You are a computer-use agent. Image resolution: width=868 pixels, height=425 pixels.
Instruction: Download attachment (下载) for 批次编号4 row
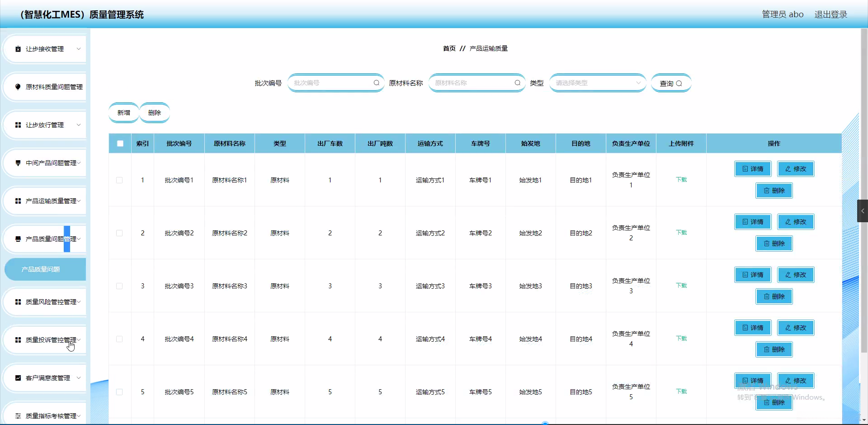(x=681, y=339)
